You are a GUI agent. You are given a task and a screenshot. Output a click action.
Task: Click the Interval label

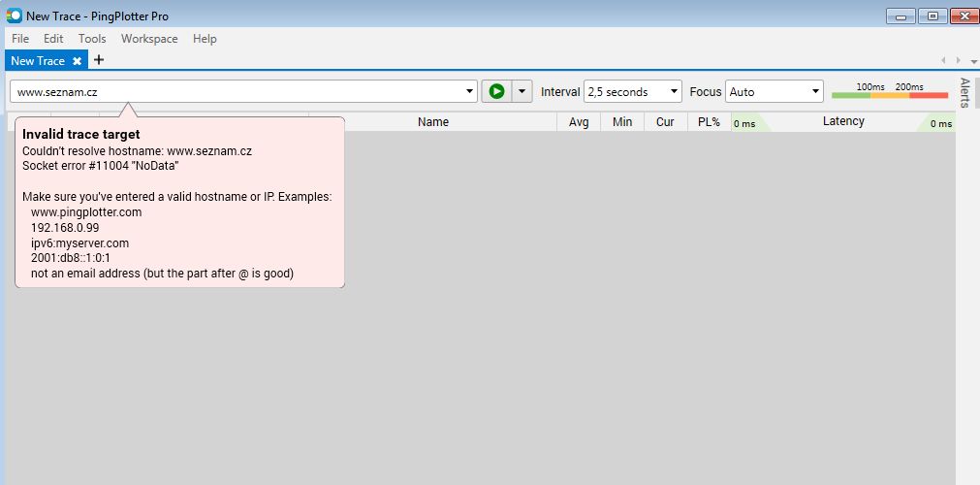pos(560,92)
